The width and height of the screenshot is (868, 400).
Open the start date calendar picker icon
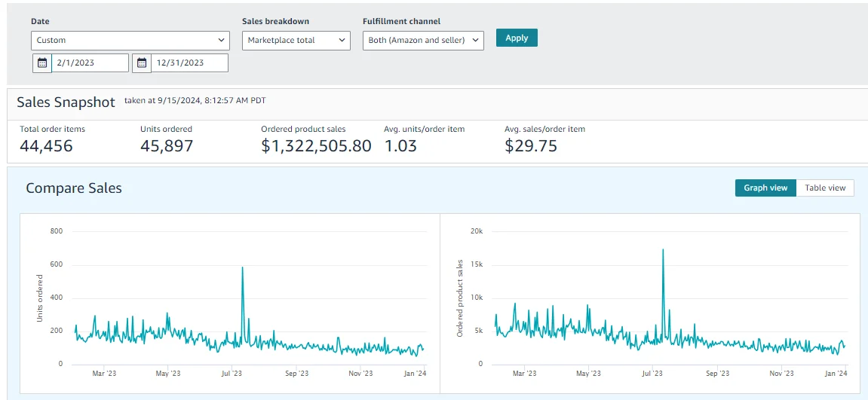pyautogui.click(x=42, y=63)
